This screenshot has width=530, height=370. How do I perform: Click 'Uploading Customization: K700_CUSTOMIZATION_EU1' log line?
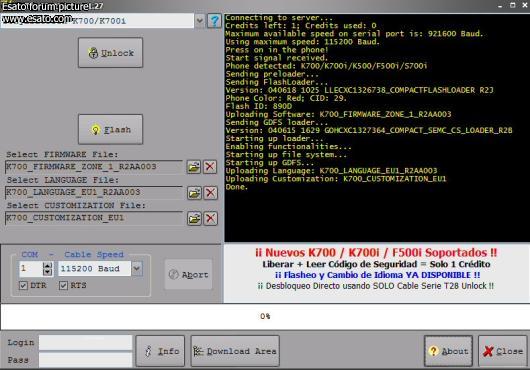336,179
